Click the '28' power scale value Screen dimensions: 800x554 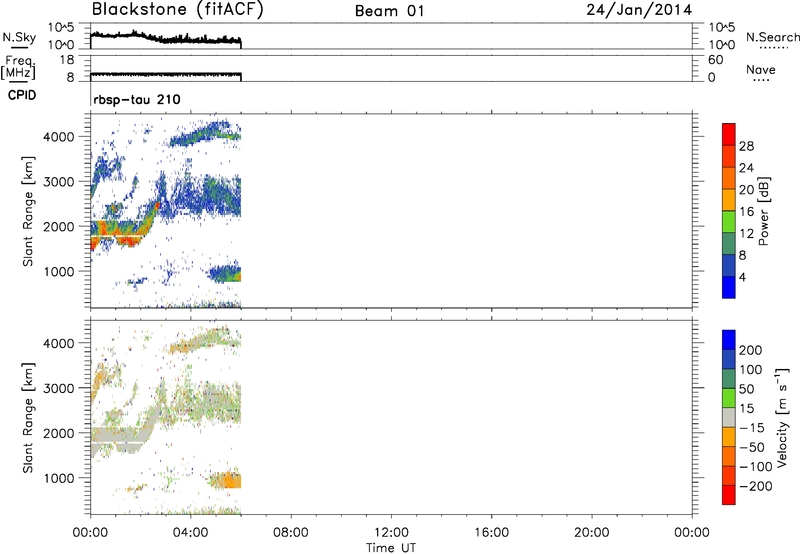(x=746, y=146)
